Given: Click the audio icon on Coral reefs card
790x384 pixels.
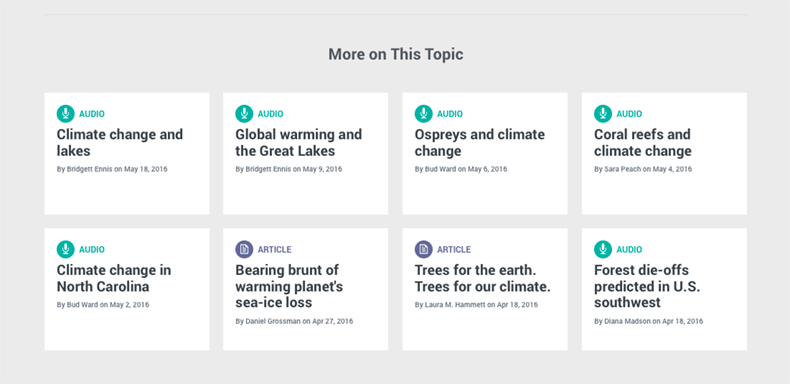Looking at the screenshot, I should (x=603, y=114).
